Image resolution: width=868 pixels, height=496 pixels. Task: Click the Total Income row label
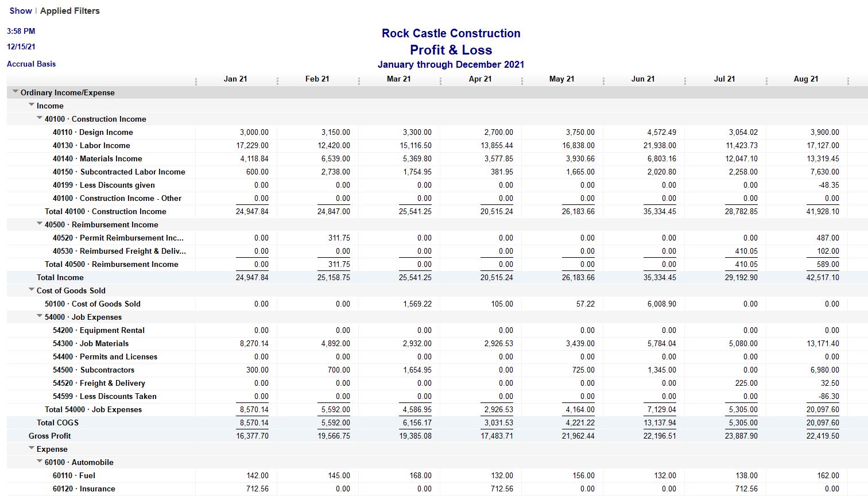point(60,277)
